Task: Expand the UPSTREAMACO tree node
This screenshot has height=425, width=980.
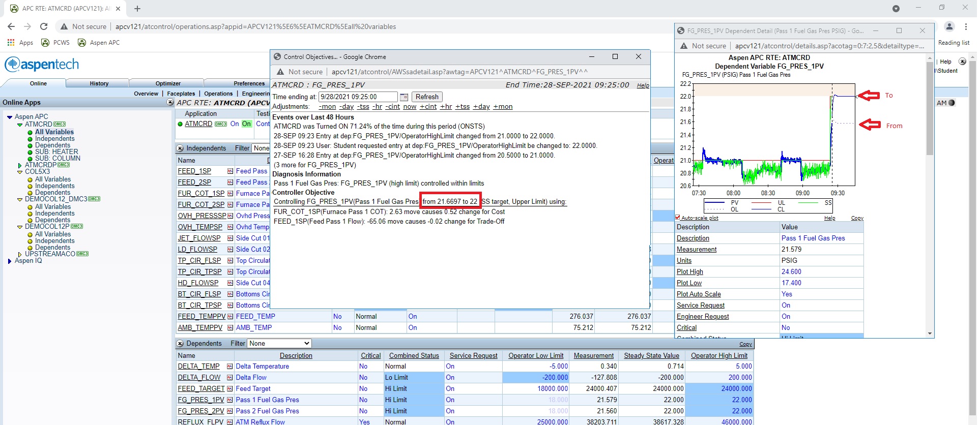Action: pyautogui.click(x=20, y=255)
